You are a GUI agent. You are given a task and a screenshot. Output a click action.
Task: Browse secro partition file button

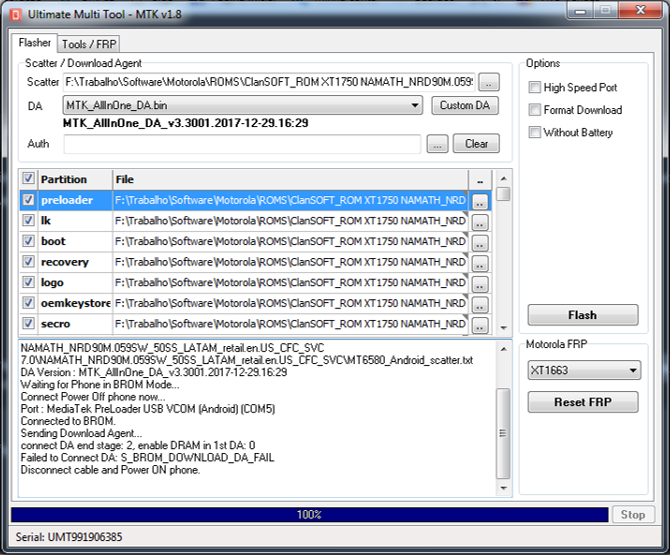(480, 325)
